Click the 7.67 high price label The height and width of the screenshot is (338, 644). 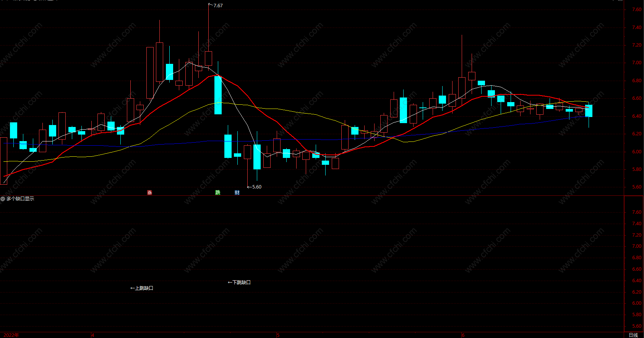coord(218,5)
